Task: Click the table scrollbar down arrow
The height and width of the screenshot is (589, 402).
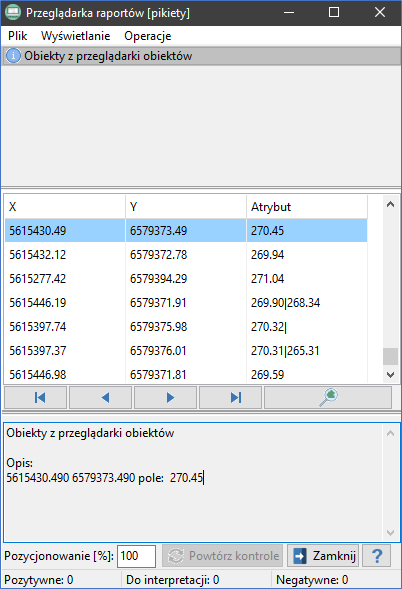Action: (x=390, y=375)
